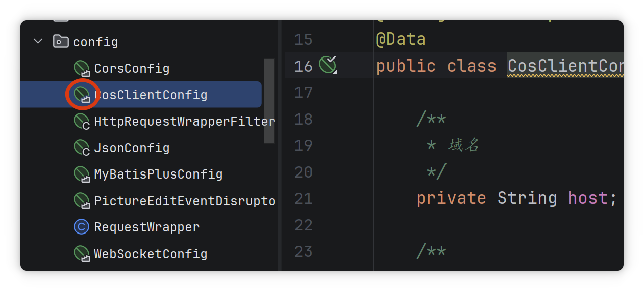This screenshot has height=291, width=644.
Task: Click the WebSocketConfig file icon
Action: point(81,253)
